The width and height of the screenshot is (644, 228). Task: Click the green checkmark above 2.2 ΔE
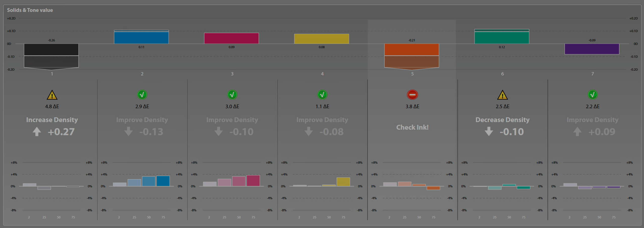(x=593, y=95)
